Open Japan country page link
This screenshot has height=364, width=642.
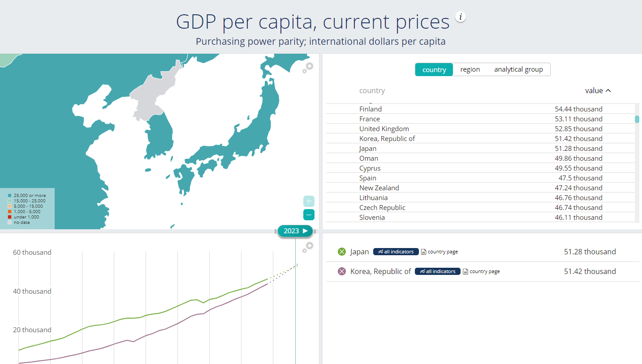(439, 252)
